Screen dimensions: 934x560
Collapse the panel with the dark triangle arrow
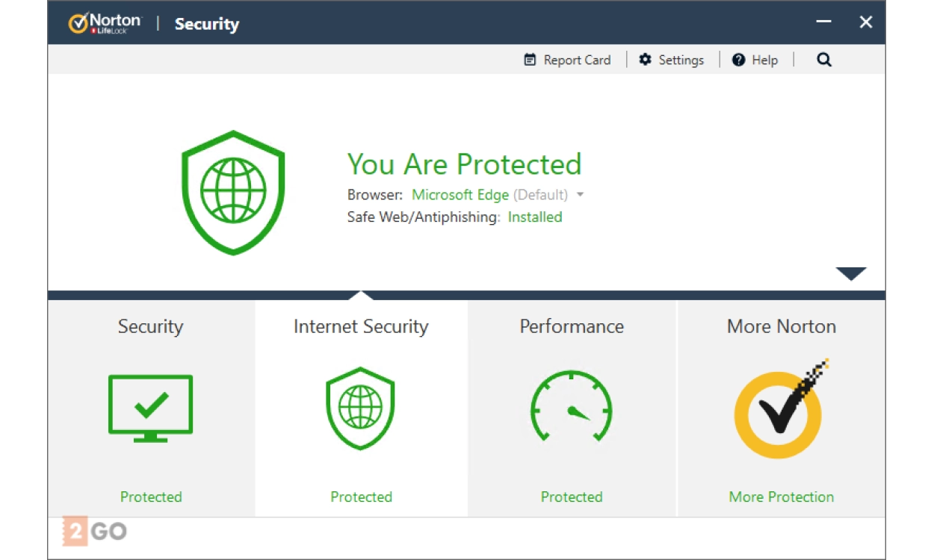coord(850,274)
